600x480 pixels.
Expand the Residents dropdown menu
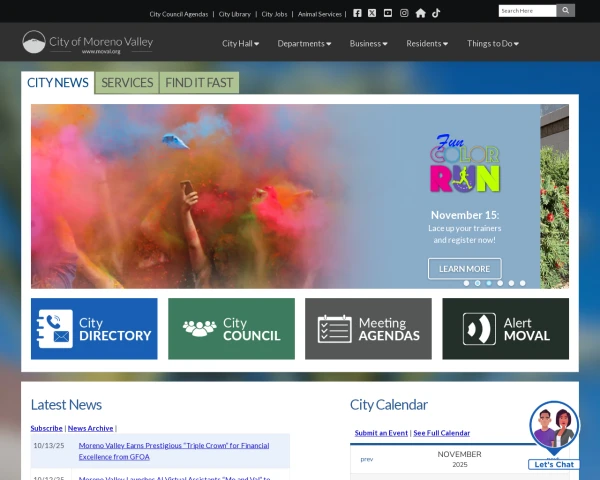click(427, 44)
